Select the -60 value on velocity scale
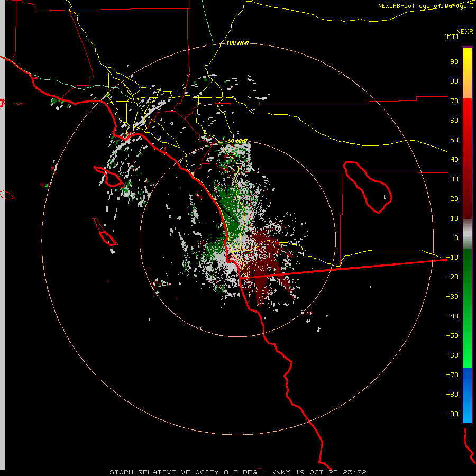Viewport: 476px width, 476px height. click(x=452, y=355)
